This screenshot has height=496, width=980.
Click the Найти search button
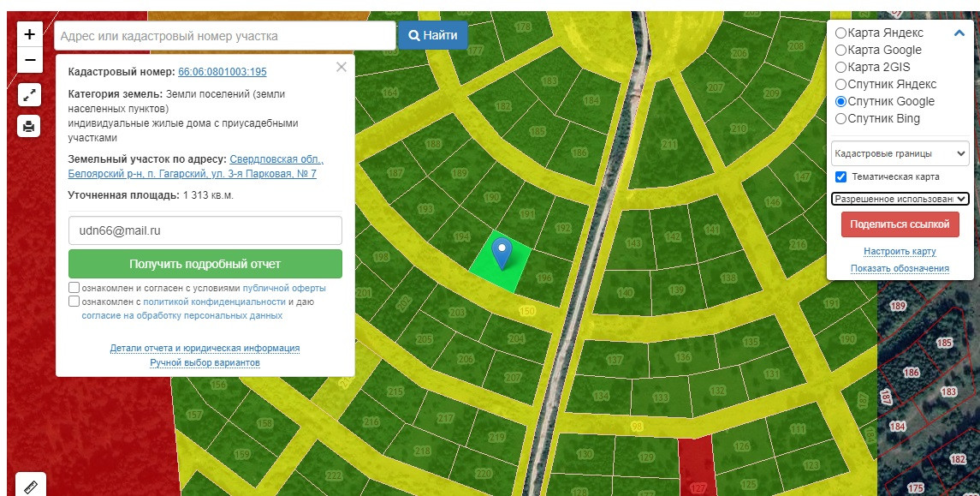click(432, 36)
